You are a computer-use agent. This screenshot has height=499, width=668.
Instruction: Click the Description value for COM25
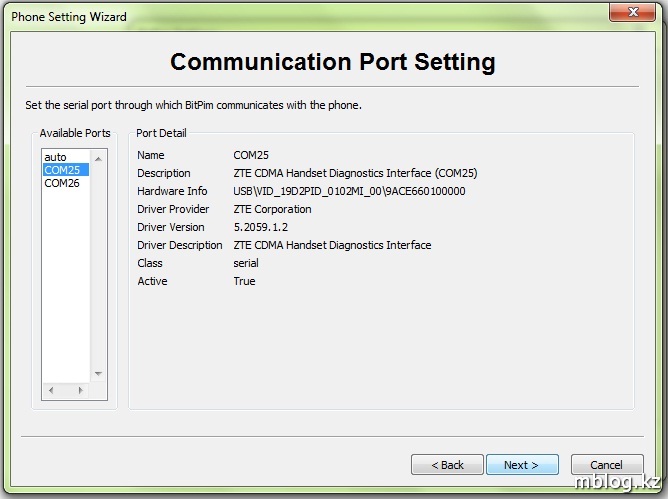click(x=355, y=173)
